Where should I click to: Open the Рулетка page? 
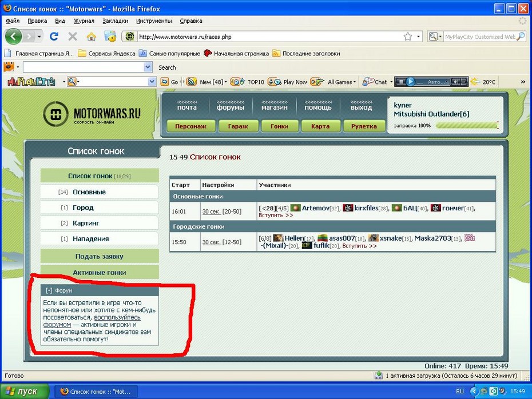364,126
